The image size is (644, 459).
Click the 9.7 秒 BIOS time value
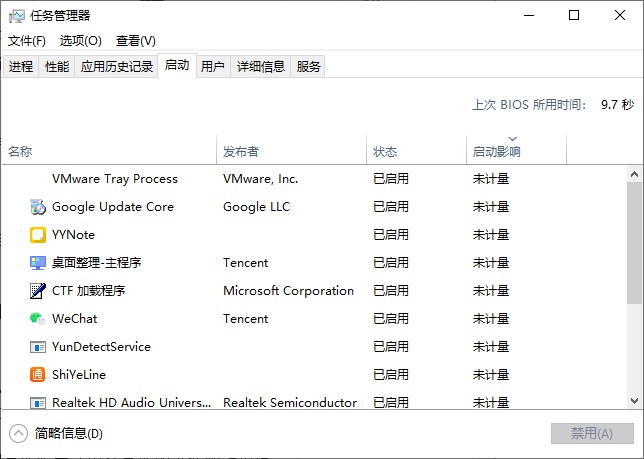[x=618, y=105]
